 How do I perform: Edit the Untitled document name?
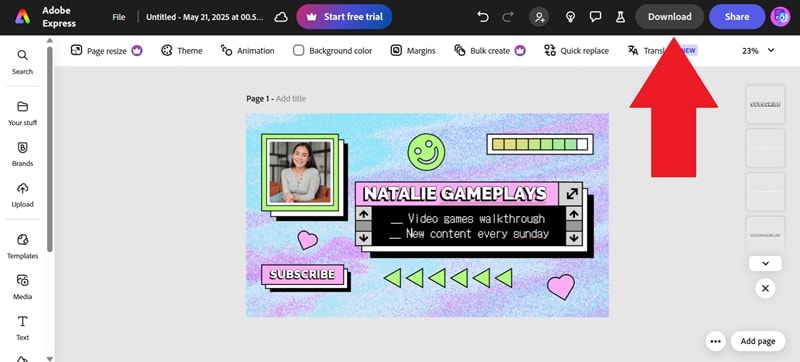click(205, 17)
